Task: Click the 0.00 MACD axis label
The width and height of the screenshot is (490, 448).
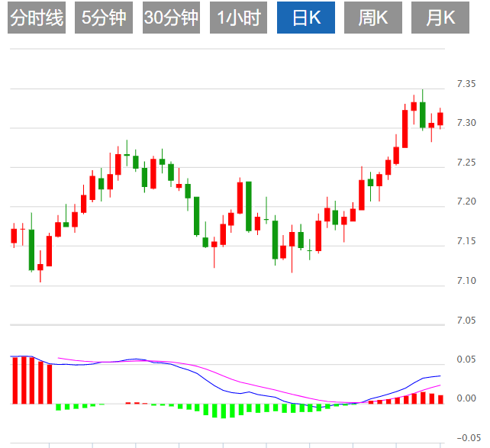Action: coord(466,398)
